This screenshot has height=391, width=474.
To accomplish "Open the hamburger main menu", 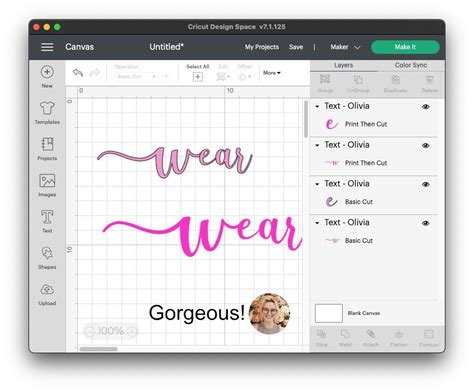I will [47, 47].
